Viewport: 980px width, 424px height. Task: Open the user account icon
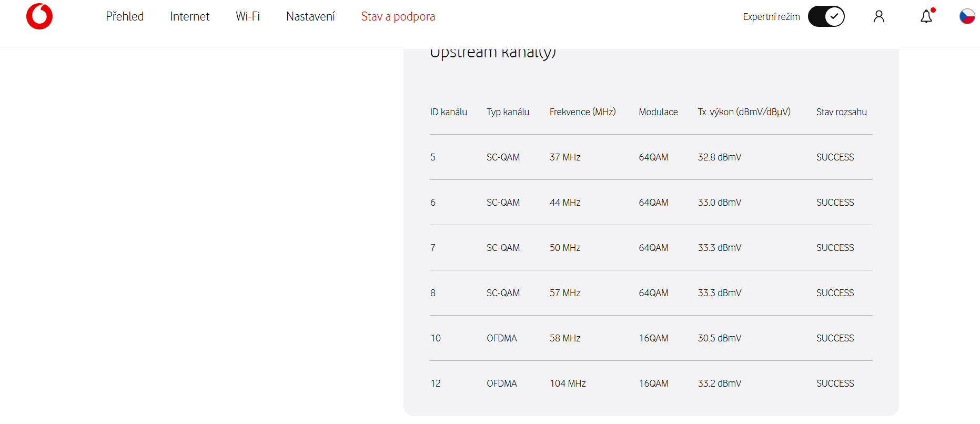tap(878, 17)
